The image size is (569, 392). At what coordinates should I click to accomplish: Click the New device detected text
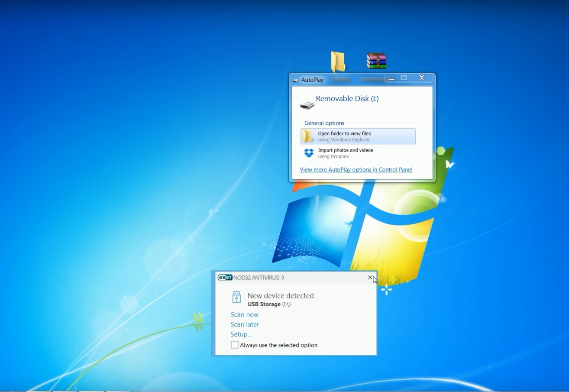(x=281, y=296)
